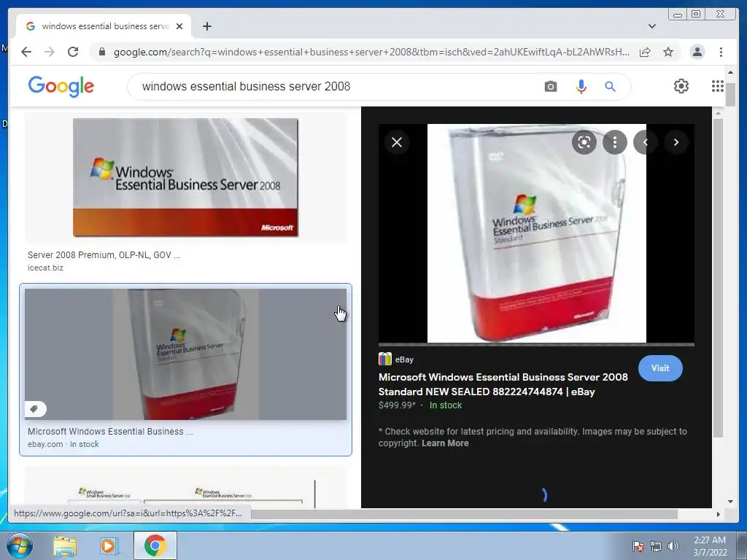747x560 pixels.
Task: Bookmark this page with the star
Action: click(668, 52)
